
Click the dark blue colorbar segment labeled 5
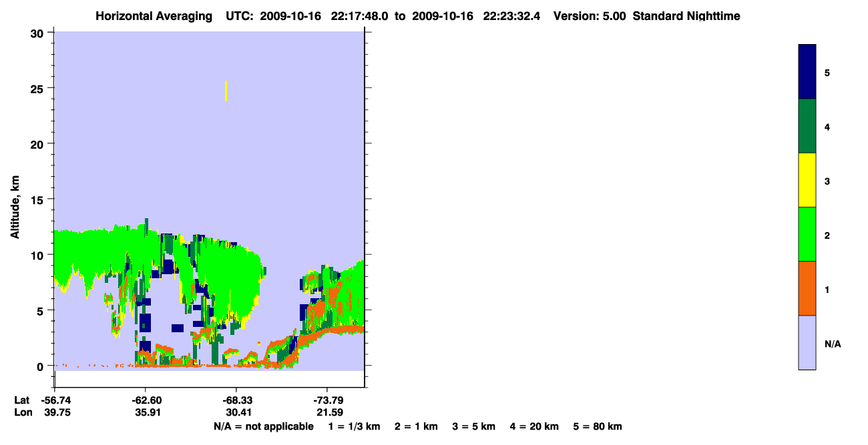click(x=807, y=71)
